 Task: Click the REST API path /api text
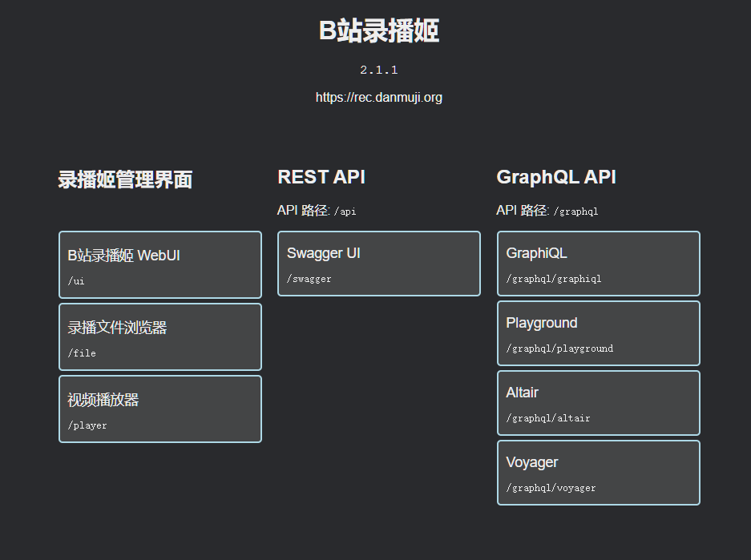[x=345, y=212]
